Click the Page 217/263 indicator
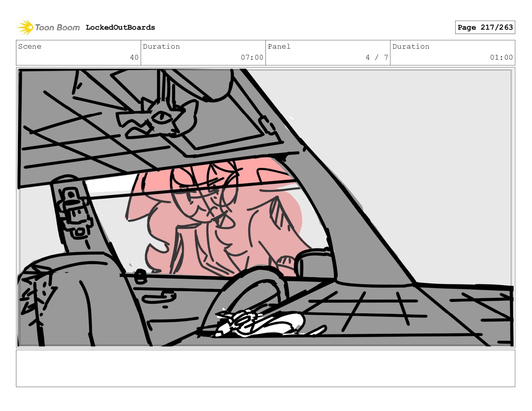This screenshot has width=532, height=411. (x=485, y=27)
